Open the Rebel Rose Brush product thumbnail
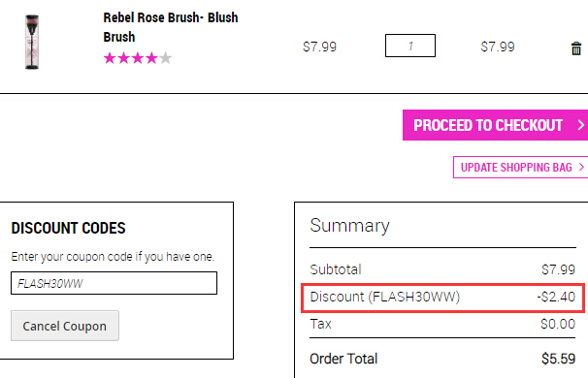The image size is (588, 378). pos(32,42)
